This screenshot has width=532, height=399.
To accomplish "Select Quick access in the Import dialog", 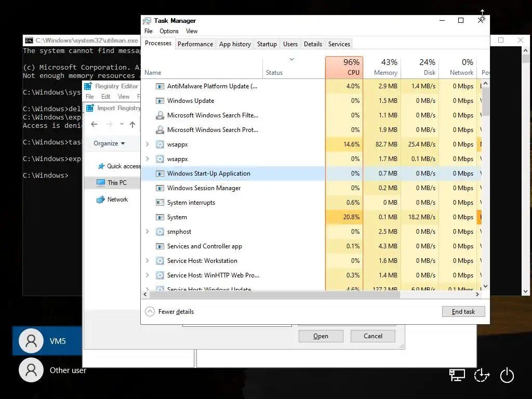I will click(119, 166).
